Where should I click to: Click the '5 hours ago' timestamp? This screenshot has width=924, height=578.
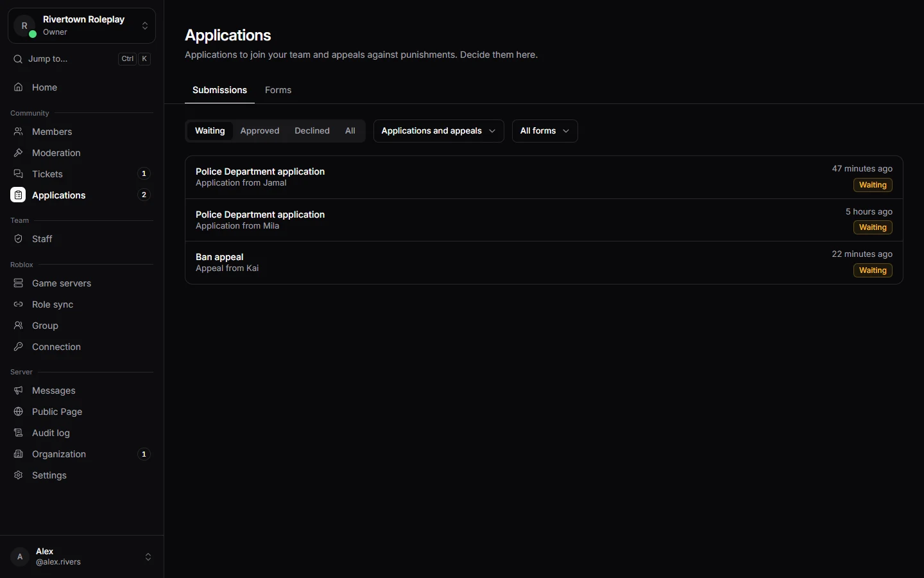tap(869, 212)
